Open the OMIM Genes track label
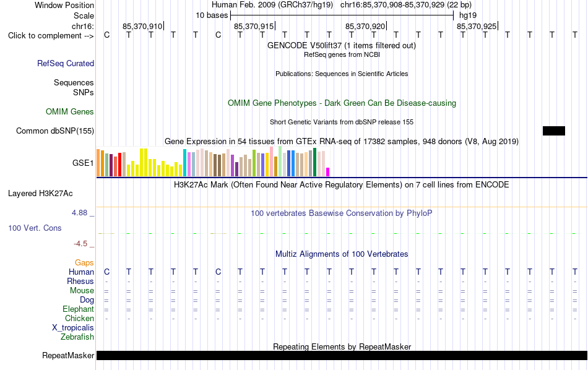Screen dimensions: 588x370 pyautogui.click(x=70, y=112)
